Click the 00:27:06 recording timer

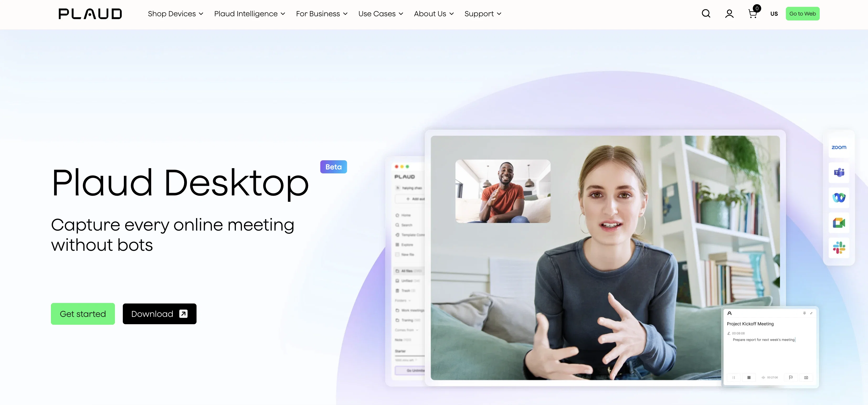(772, 377)
